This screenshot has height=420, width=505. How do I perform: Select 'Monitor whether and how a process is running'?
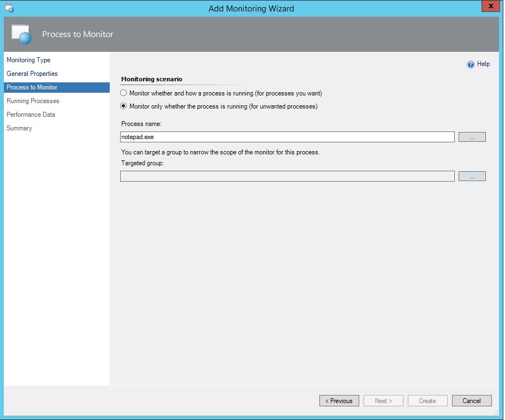(124, 93)
